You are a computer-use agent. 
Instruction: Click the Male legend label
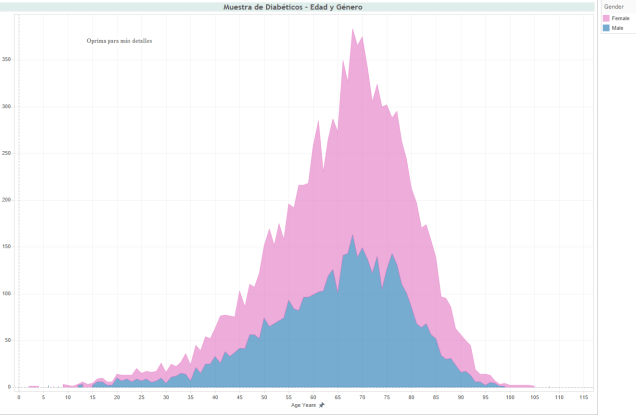(618, 28)
